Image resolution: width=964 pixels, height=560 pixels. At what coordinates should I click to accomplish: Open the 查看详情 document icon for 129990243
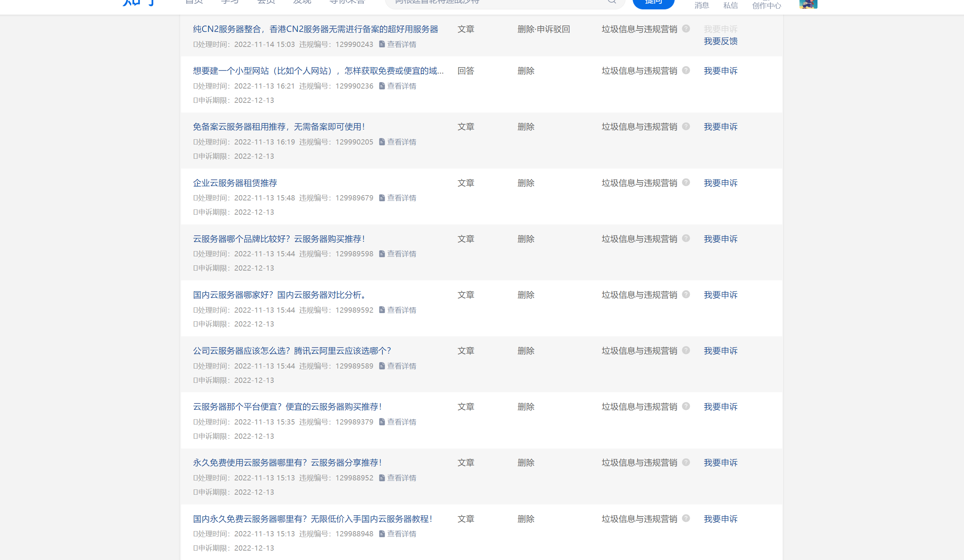coord(381,44)
